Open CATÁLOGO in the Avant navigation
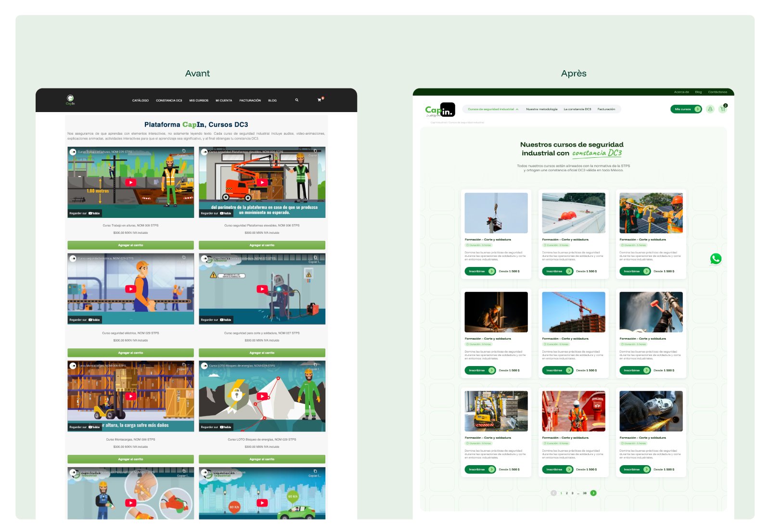Viewport: 770px width, 532px height. point(141,101)
